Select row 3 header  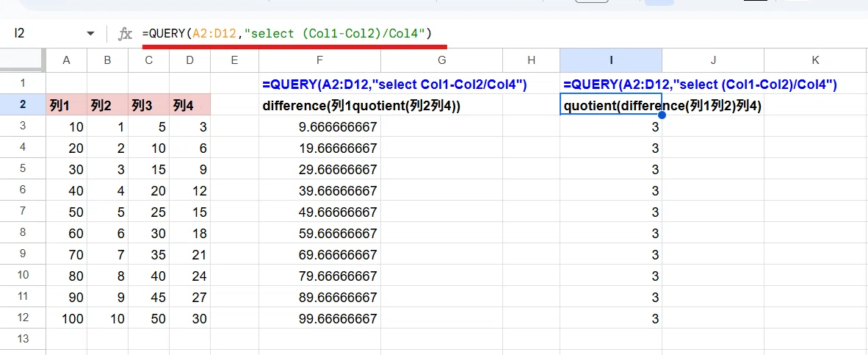tap(23, 126)
